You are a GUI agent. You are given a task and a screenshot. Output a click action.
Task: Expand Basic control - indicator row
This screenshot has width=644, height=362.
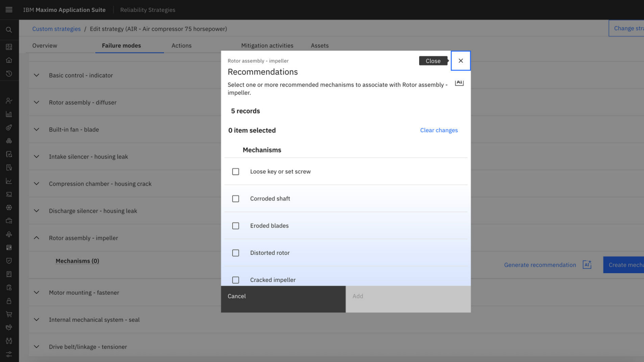[x=36, y=76]
